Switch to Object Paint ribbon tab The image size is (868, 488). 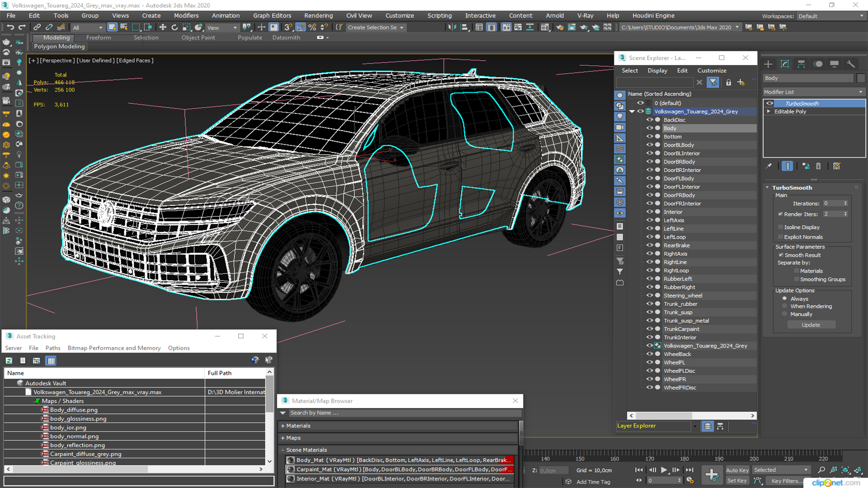click(198, 38)
